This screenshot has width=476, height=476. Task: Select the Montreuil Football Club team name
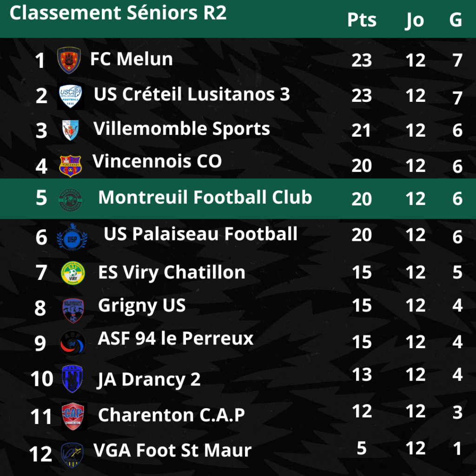point(205,197)
